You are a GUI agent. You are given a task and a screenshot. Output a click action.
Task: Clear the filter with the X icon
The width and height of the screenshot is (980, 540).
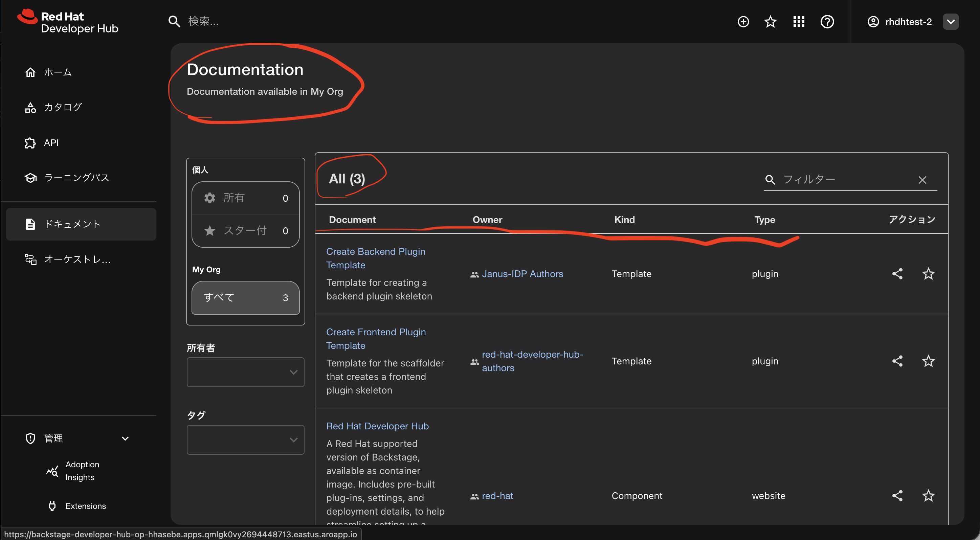[922, 180]
